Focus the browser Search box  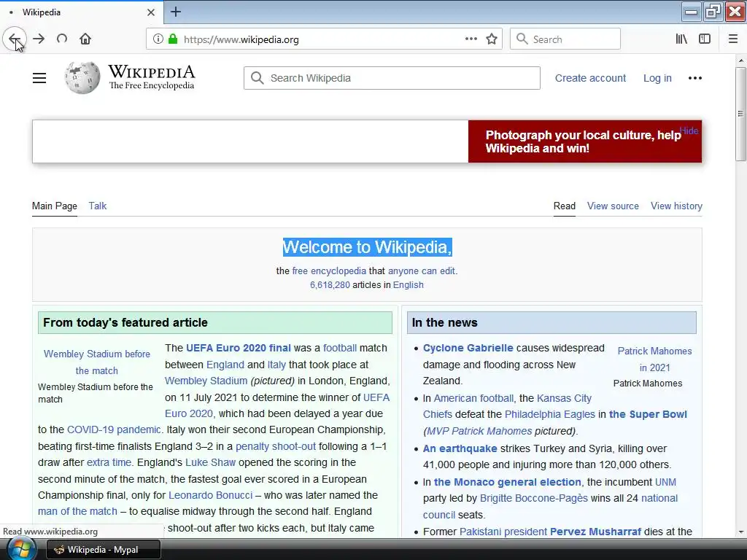(565, 39)
